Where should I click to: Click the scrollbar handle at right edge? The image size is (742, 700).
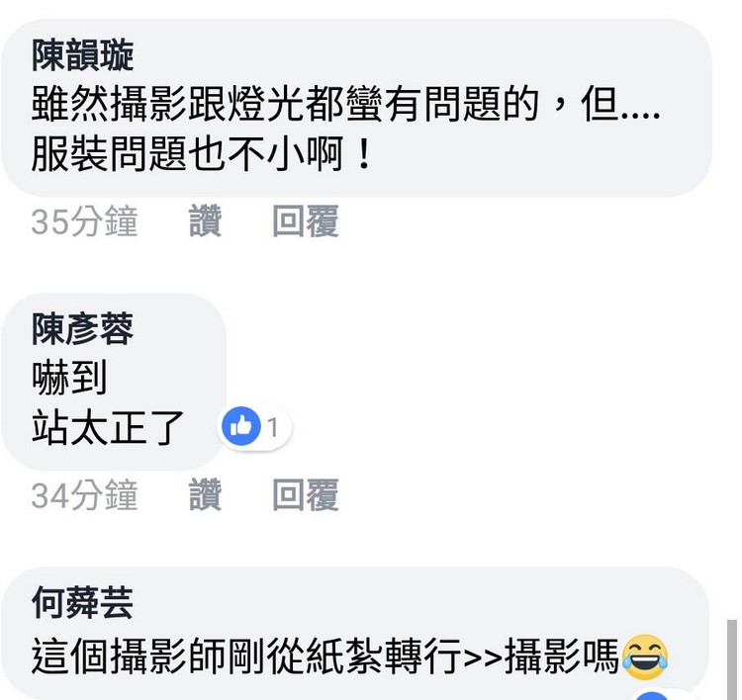pyautogui.click(x=732, y=659)
